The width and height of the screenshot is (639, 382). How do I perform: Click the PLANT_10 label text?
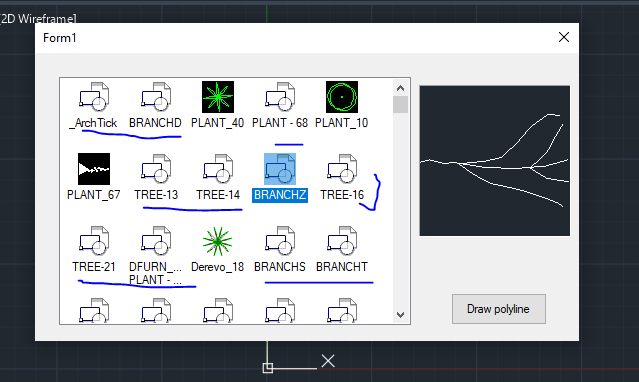click(x=342, y=123)
